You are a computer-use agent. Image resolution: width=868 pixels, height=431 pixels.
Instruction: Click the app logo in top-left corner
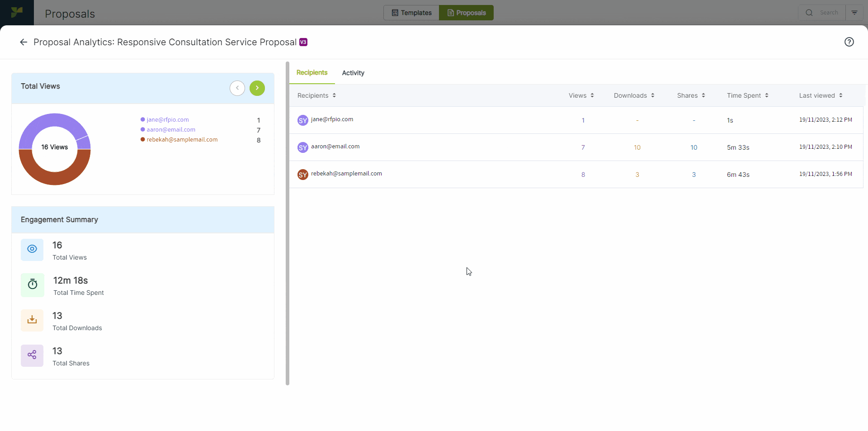coord(17,12)
